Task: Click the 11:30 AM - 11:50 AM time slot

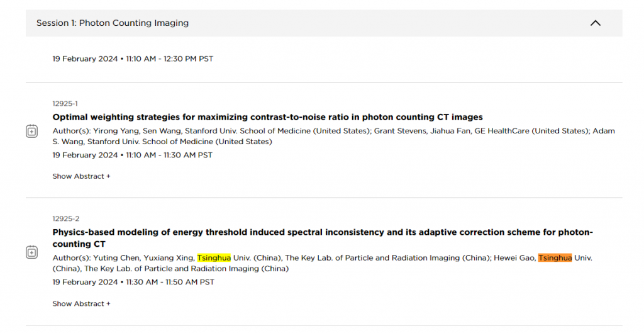Action: point(170,282)
